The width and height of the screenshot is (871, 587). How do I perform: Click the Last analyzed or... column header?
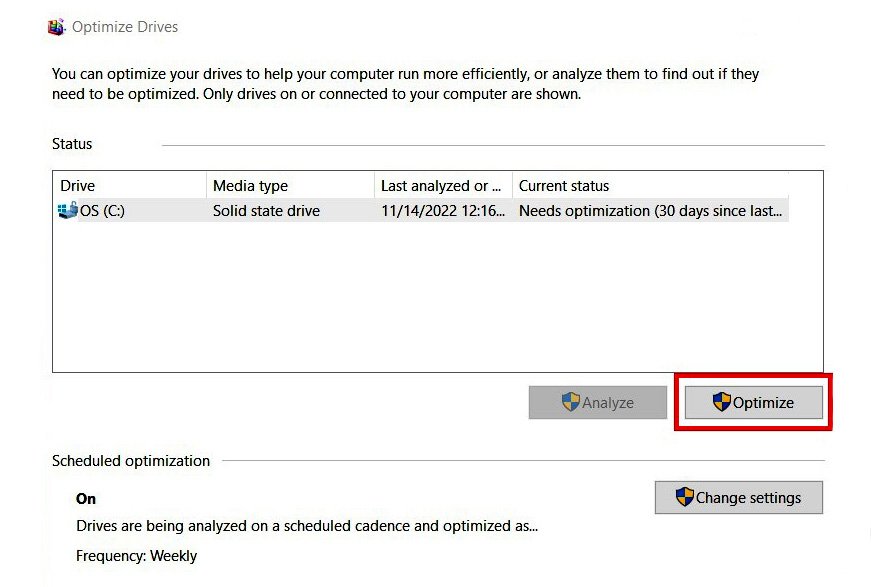(x=441, y=186)
